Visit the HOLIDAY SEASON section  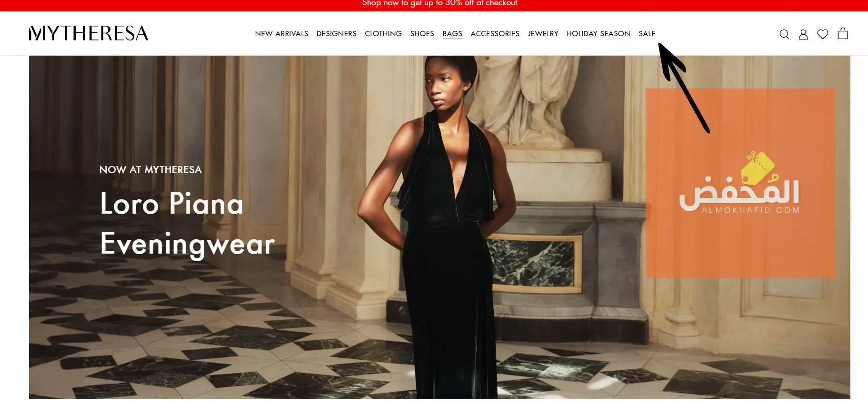pyautogui.click(x=598, y=34)
